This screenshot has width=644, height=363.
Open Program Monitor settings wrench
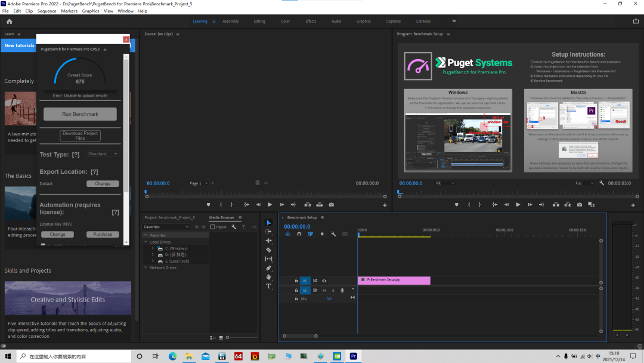pyautogui.click(x=602, y=183)
